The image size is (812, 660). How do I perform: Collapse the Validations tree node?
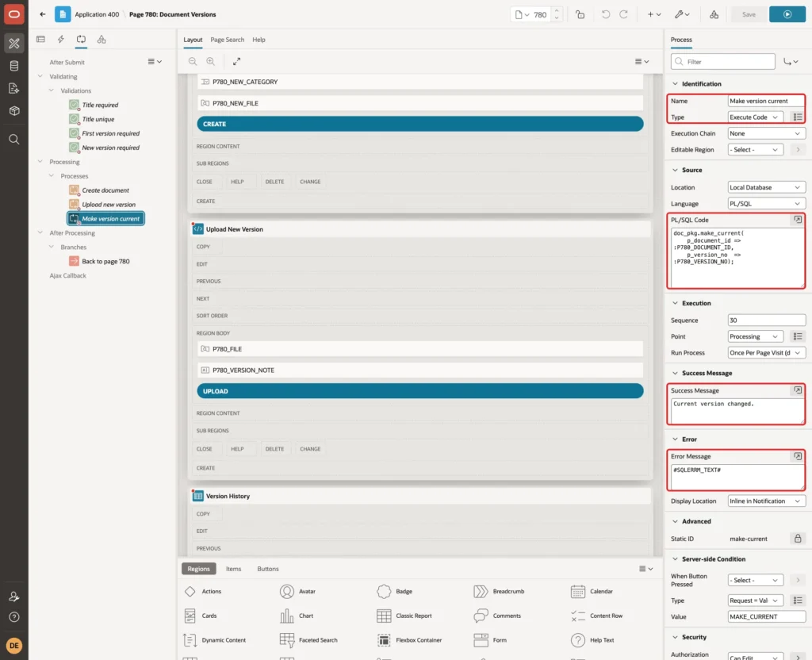tap(52, 90)
